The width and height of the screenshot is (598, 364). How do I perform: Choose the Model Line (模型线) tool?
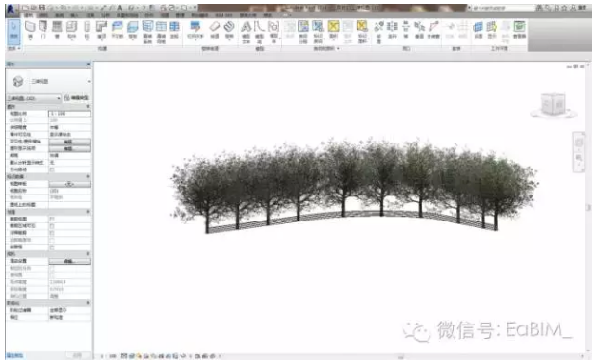click(259, 32)
